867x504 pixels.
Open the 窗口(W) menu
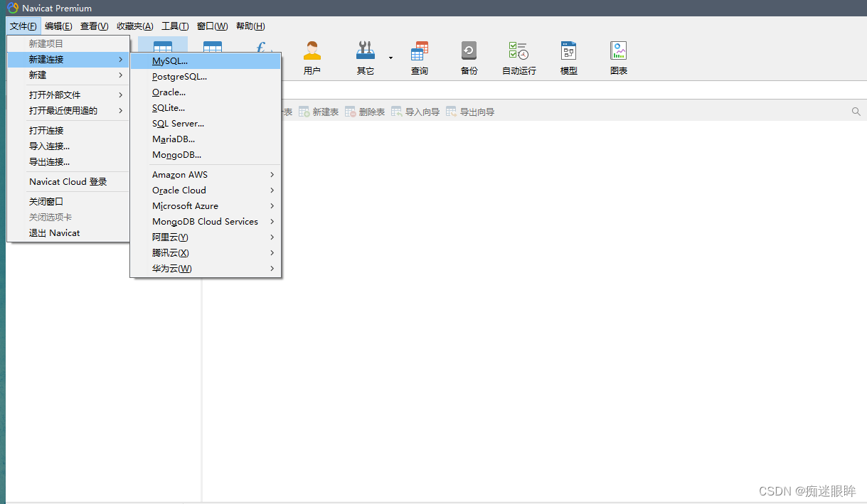[212, 26]
